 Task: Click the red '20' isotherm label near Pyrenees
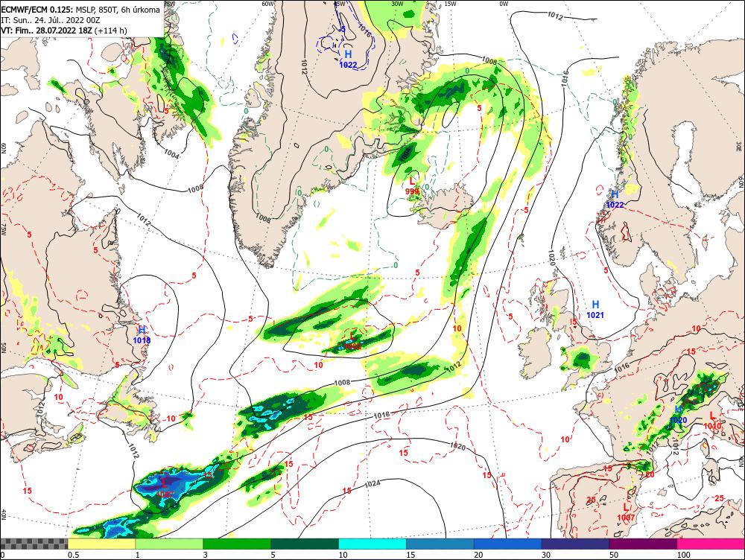(x=650, y=474)
